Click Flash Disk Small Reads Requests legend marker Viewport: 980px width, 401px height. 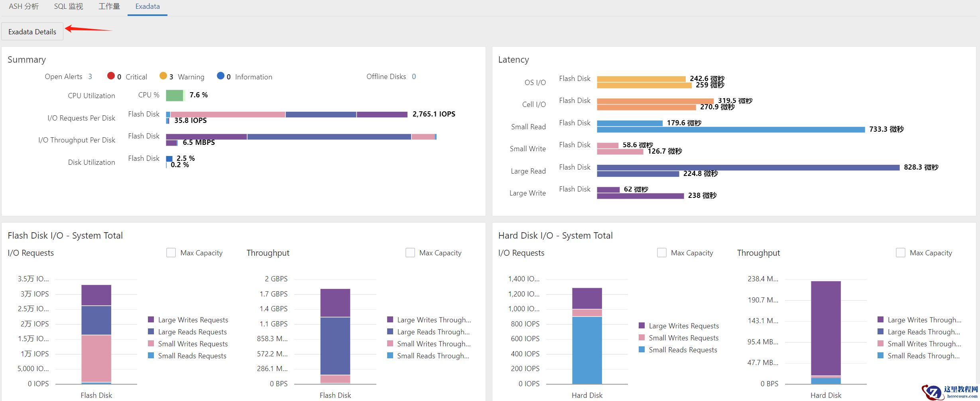point(151,356)
